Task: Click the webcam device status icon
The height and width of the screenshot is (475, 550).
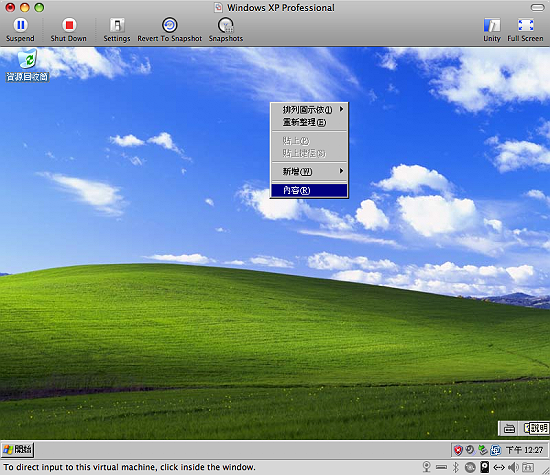Action: [427, 467]
